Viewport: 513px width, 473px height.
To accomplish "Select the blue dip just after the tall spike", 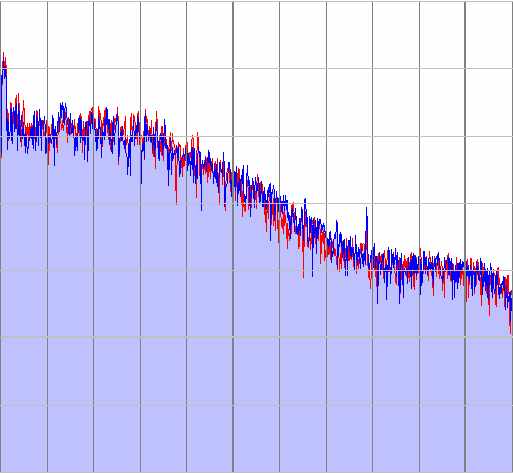I will pos(377,292).
